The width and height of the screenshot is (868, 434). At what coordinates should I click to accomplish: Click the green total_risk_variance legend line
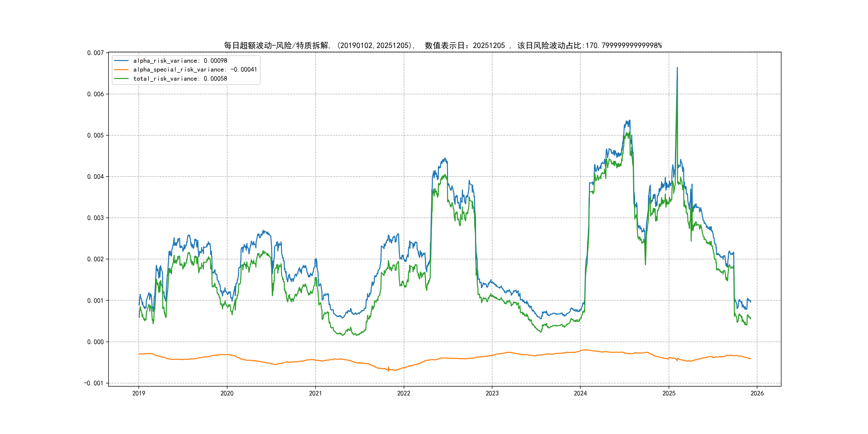pyautogui.click(x=121, y=78)
